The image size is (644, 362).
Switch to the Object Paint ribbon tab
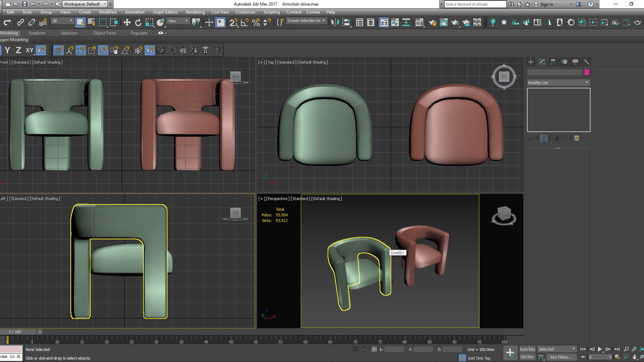pyautogui.click(x=104, y=33)
